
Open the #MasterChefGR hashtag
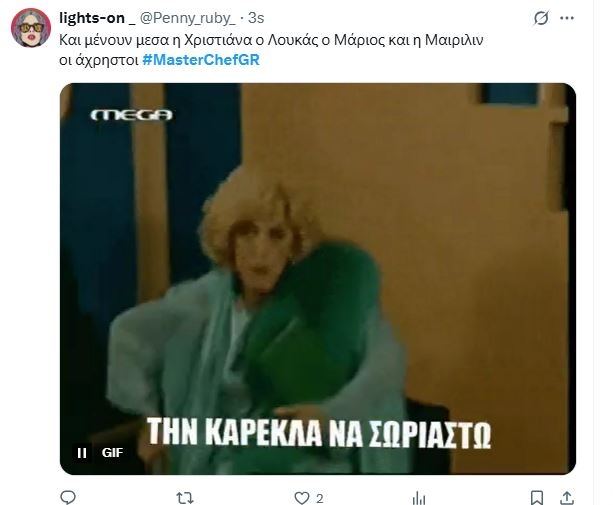point(201,60)
